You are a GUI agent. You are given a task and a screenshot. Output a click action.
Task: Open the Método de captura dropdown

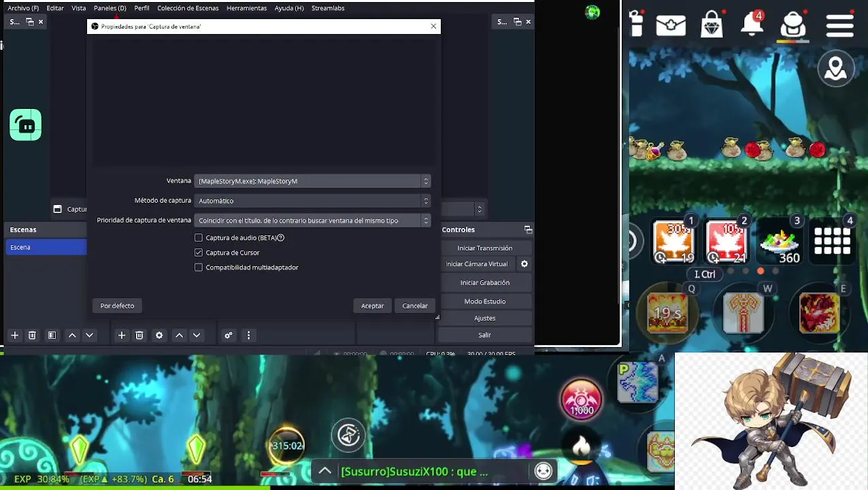pyautogui.click(x=312, y=201)
